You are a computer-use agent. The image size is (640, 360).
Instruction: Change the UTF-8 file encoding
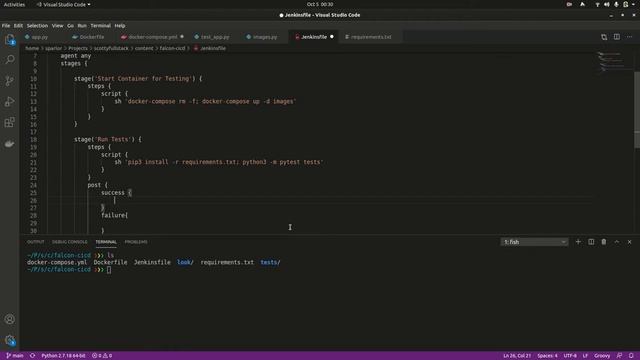click(x=570, y=356)
